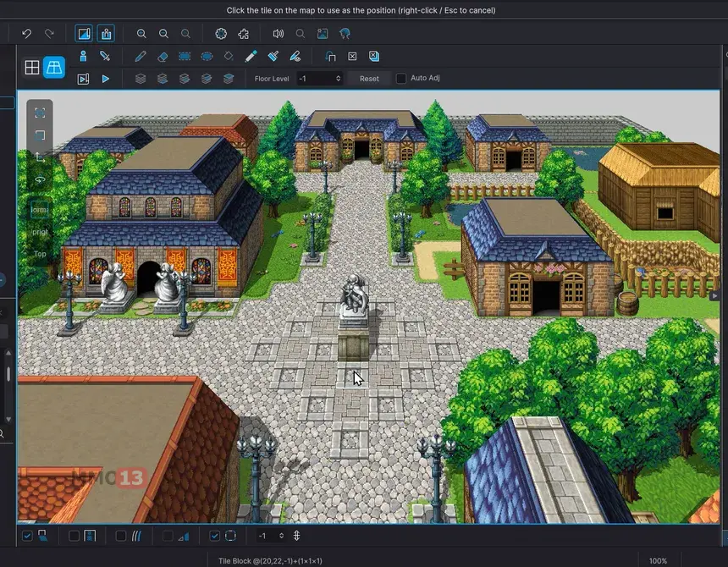Check the second bottom-bar checkbox
The height and width of the screenshot is (567, 728).
click(74, 536)
